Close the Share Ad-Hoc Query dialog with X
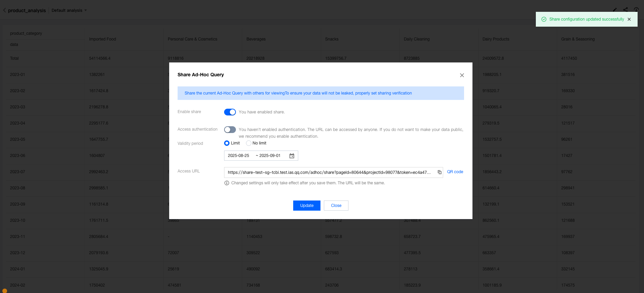This screenshot has width=644, height=293. pyautogui.click(x=462, y=75)
